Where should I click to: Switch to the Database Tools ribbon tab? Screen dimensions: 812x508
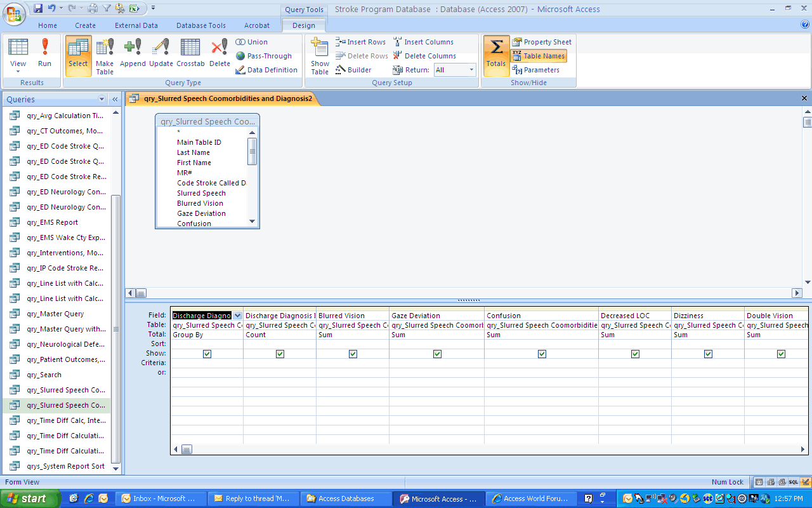(200, 25)
